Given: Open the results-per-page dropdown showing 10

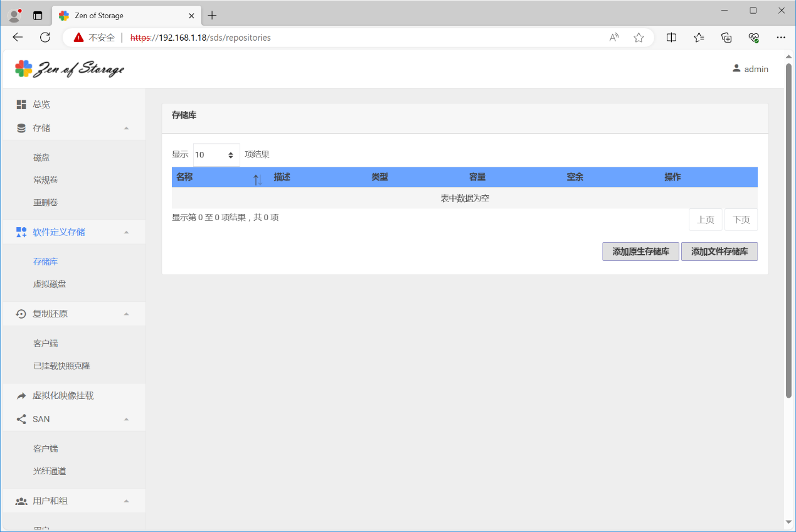Looking at the screenshot, I should coord(216,155).
